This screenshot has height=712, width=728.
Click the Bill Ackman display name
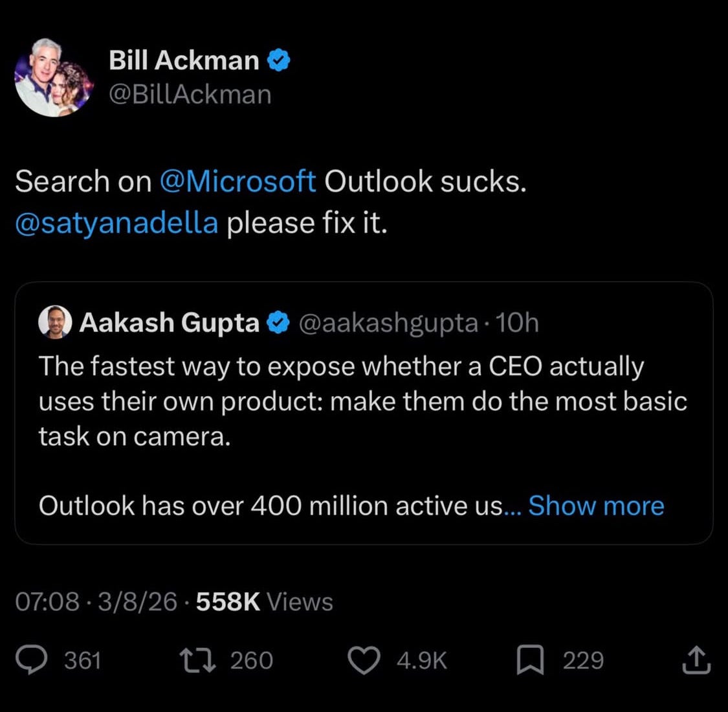click(184, 60)
